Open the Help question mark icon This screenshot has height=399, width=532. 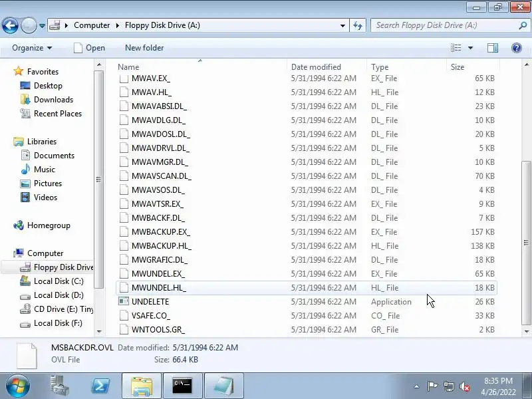tap(517, 48)
